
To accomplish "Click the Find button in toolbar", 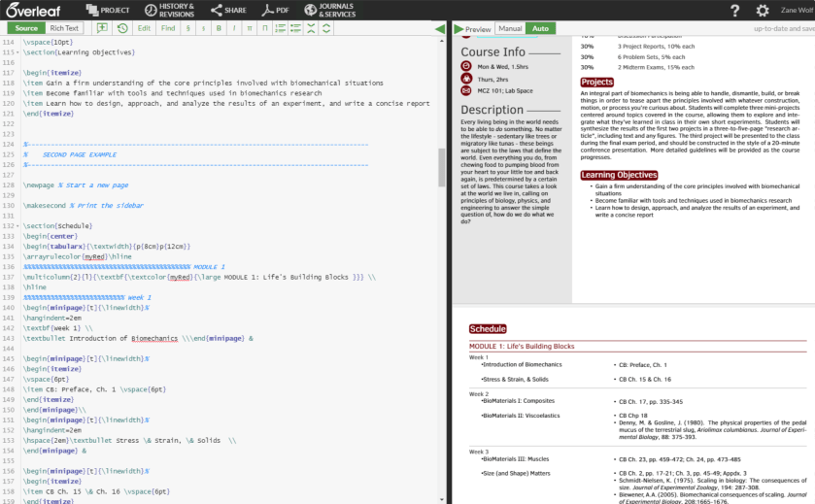I will 168,28.
